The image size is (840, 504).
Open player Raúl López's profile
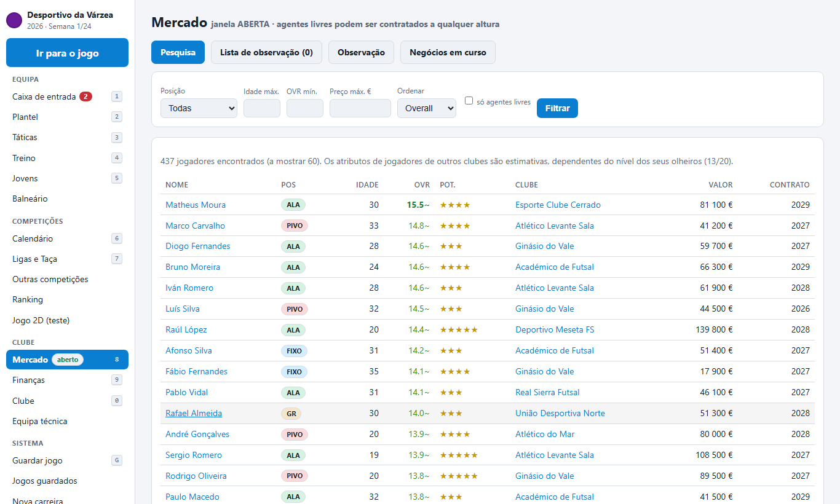coord(186,329)
